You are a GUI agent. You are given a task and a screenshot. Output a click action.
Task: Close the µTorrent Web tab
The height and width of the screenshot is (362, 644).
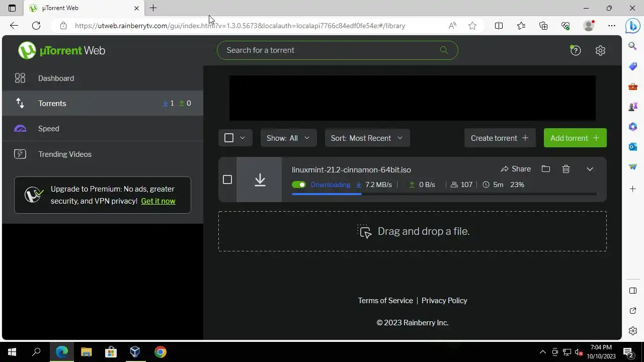(x=136, y=8)
